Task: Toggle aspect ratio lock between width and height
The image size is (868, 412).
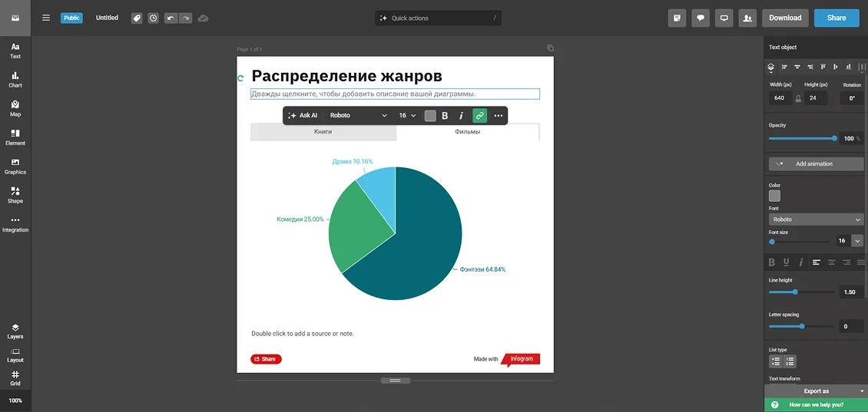Action: click(798, 98)
